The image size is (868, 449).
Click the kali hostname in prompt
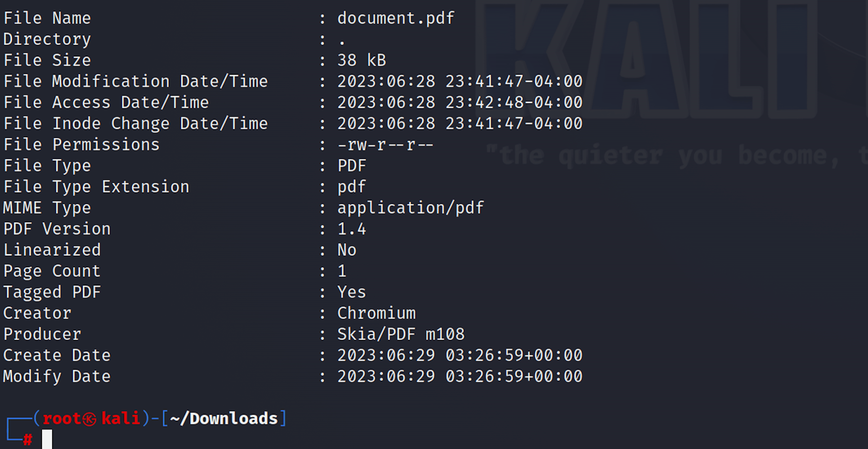121,419
